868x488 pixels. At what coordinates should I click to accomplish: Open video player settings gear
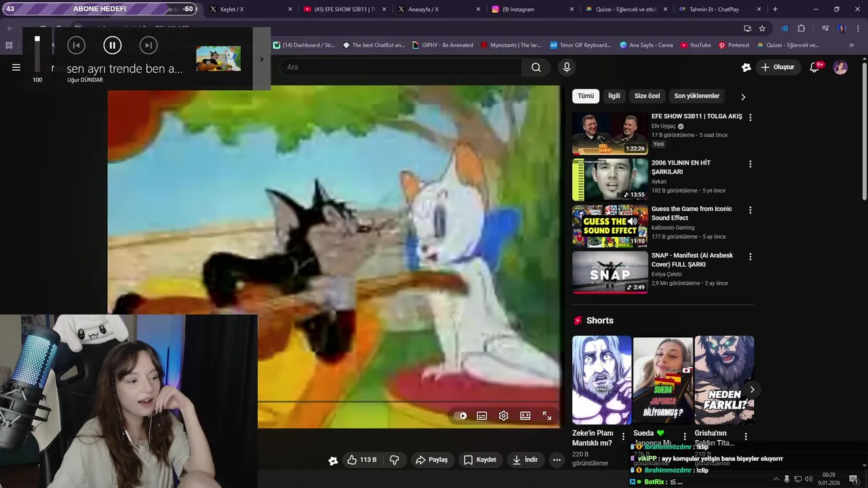tap(503, 415)
